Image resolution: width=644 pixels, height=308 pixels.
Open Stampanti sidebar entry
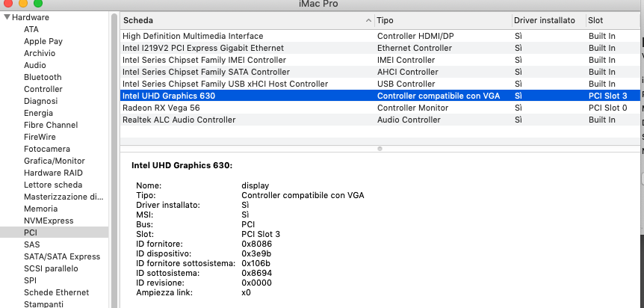[43, 304]
